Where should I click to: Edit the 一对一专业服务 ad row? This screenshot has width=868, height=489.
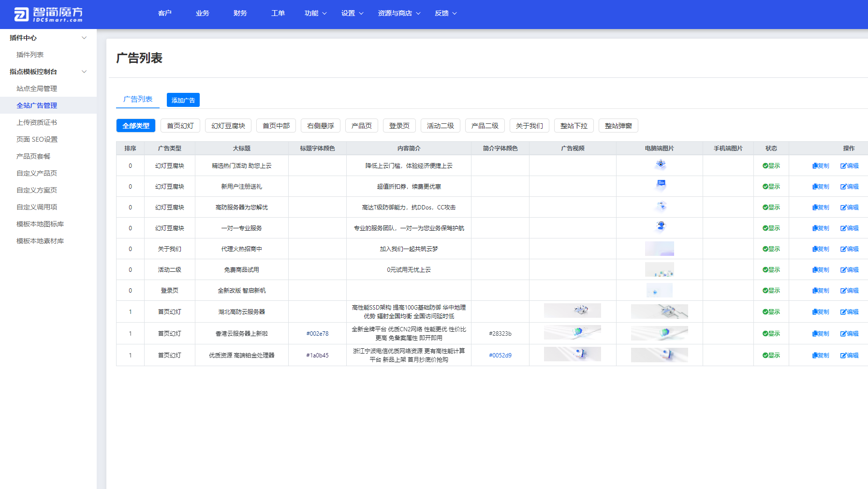click(x=849, y=228)
